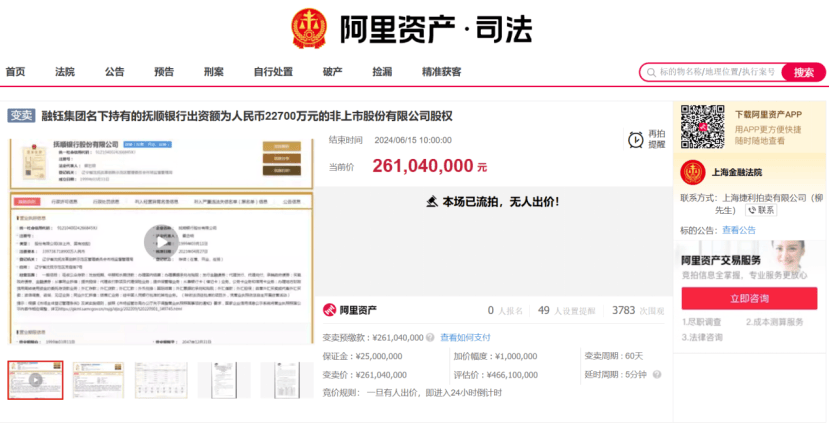This screenshot has height=425, width=829.
Task: Open the 破产 navigation item
Action: coord(333,72)
